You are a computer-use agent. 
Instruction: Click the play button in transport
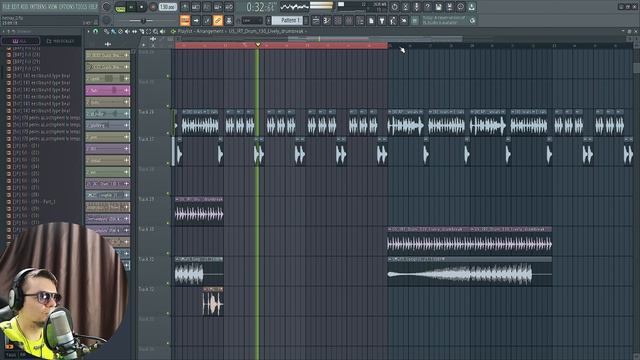click(131, 7)
